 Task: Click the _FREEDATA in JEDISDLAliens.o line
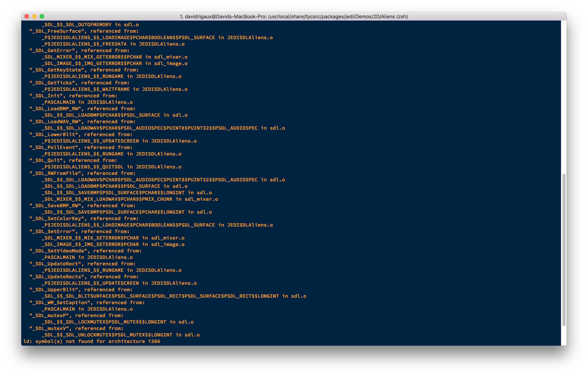(113, 44)
